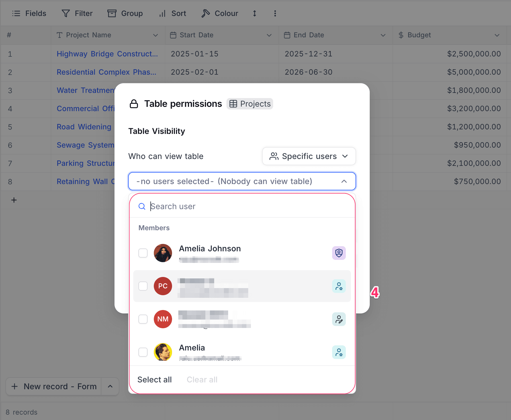Screen dimensions: 511x420
Task: Click the Colour paint icon in toolbar
Action: 206,13
